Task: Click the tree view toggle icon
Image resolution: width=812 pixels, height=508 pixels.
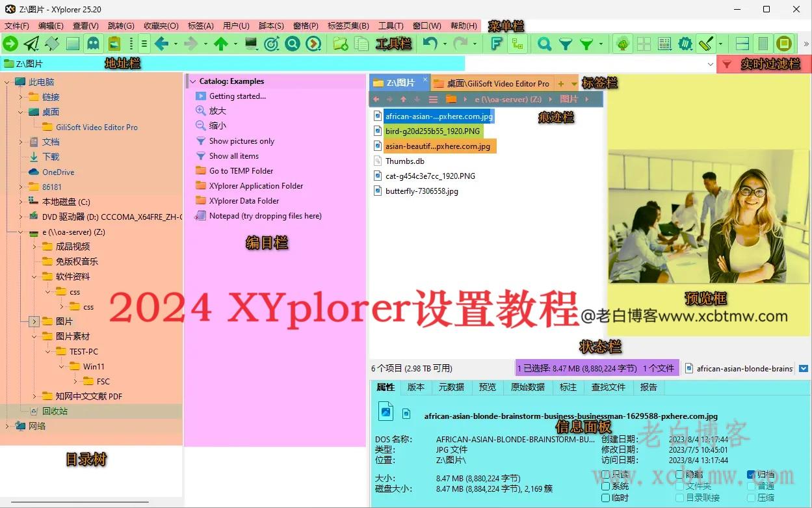Action: (x=623, y=44)
